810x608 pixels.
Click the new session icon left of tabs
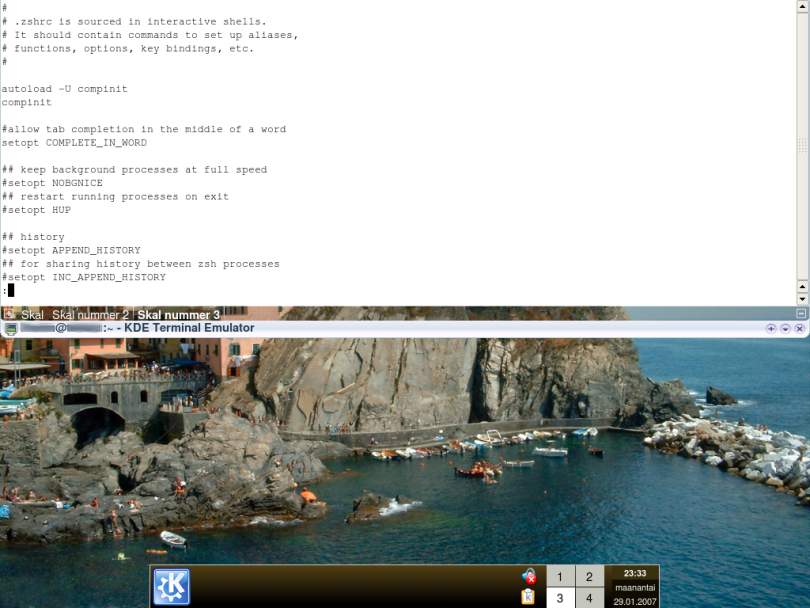pyautogui.click(x=9, y=314)
